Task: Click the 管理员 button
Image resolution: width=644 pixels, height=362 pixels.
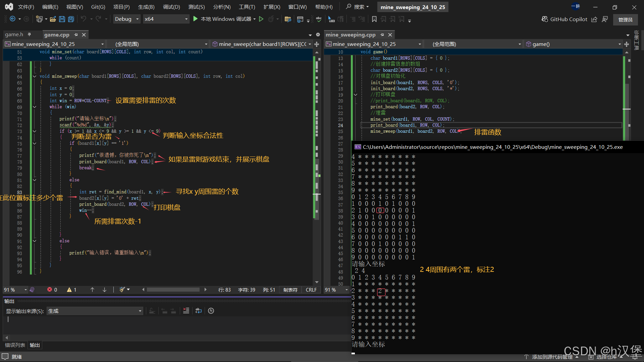Action: 625,19
